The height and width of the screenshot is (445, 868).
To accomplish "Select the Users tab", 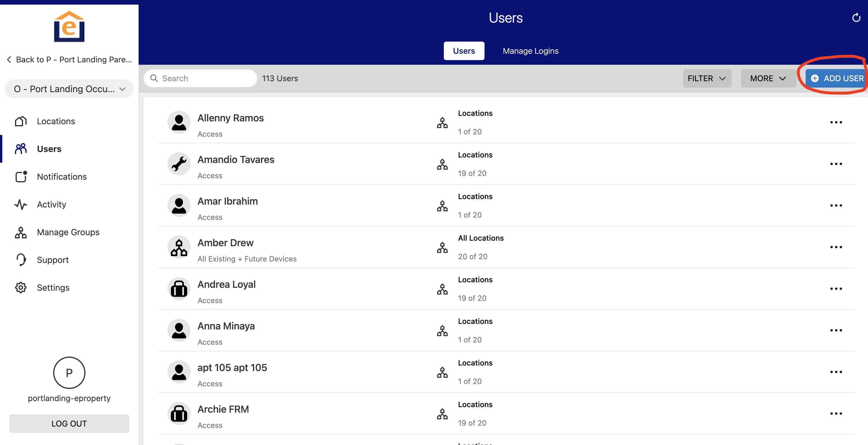I will (464, 51).
